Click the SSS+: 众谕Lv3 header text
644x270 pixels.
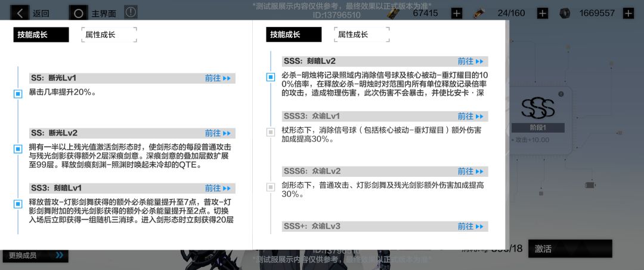312,226
